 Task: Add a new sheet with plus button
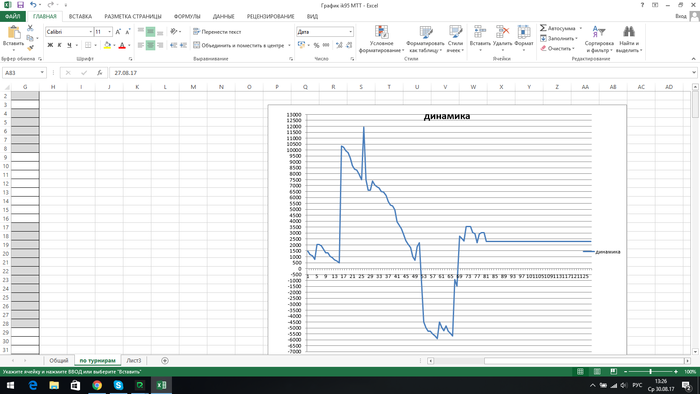[x=165, y=361]
